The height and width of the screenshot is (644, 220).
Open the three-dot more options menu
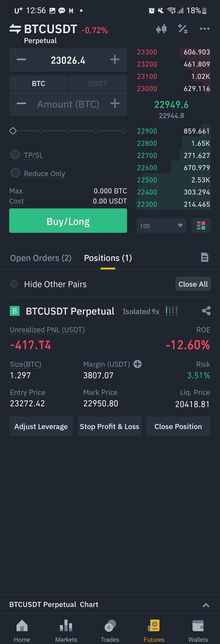coord(205,29)
